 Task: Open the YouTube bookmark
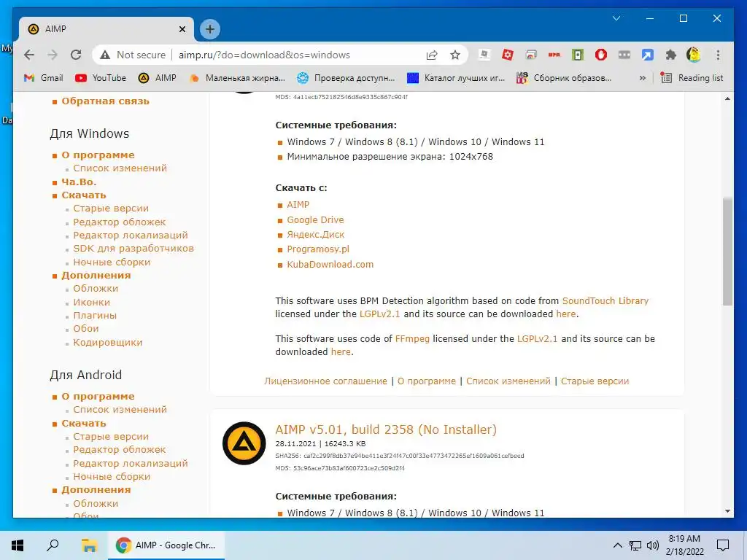click(x=101, y=77)
